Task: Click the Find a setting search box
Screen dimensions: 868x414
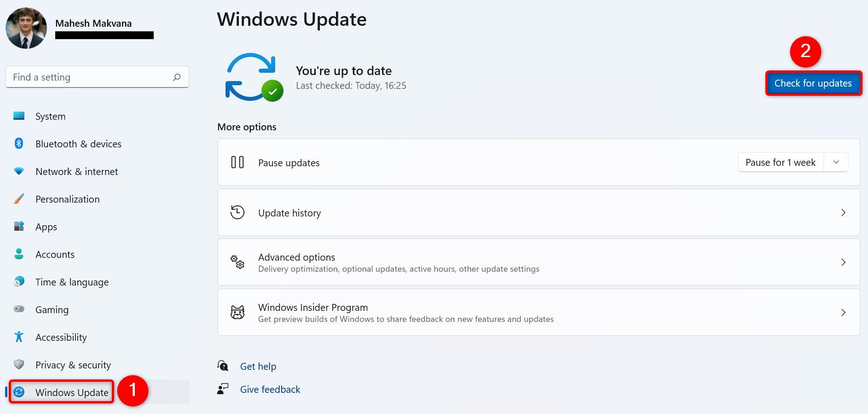Action: [x=97, y=77]
